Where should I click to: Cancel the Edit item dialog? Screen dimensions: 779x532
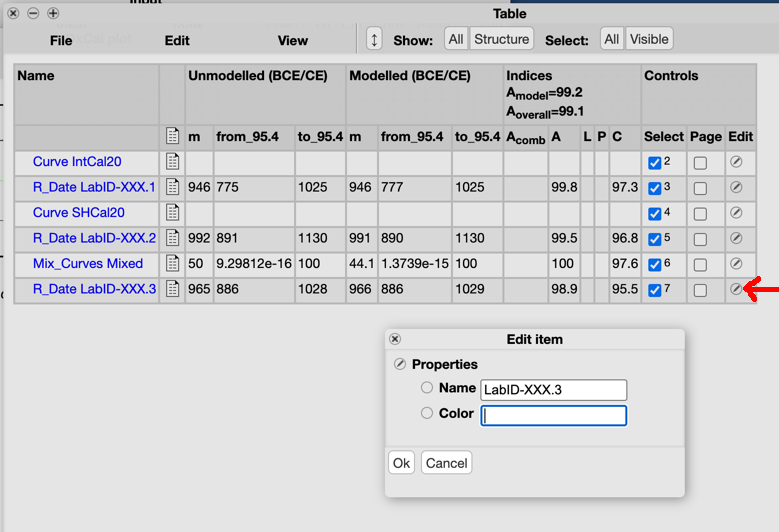coord(446,463)
